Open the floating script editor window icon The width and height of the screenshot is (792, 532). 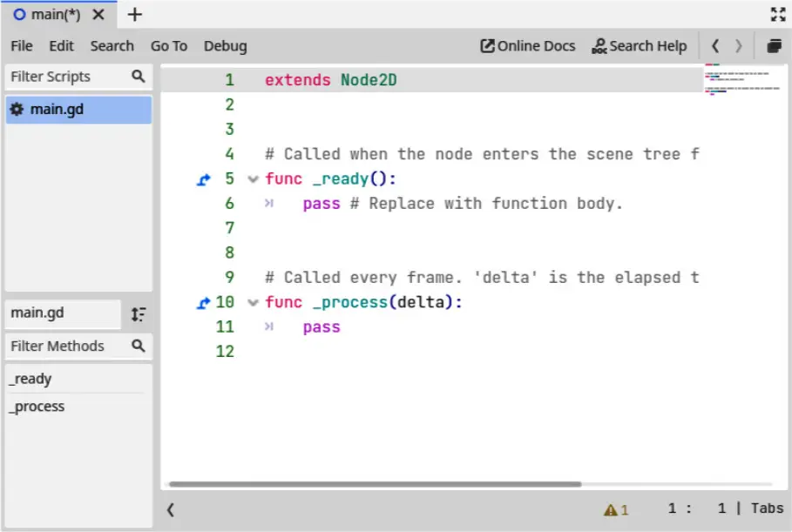click(774, 46)
